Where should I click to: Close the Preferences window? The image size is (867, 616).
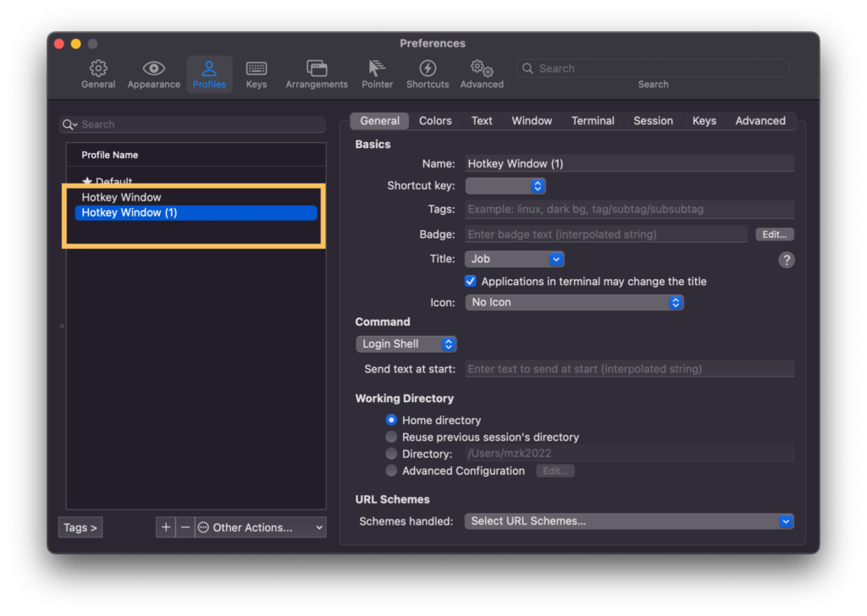pos(59,44)
